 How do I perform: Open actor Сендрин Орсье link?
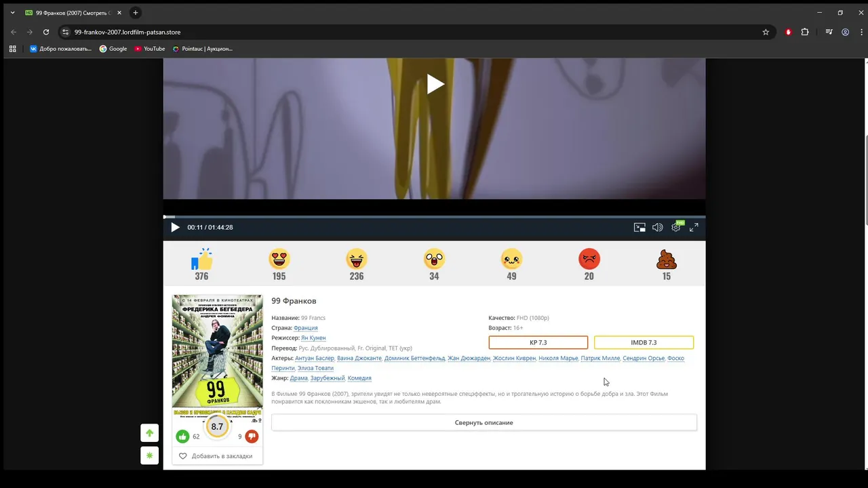pyautogui.click(x=644, y=359)
